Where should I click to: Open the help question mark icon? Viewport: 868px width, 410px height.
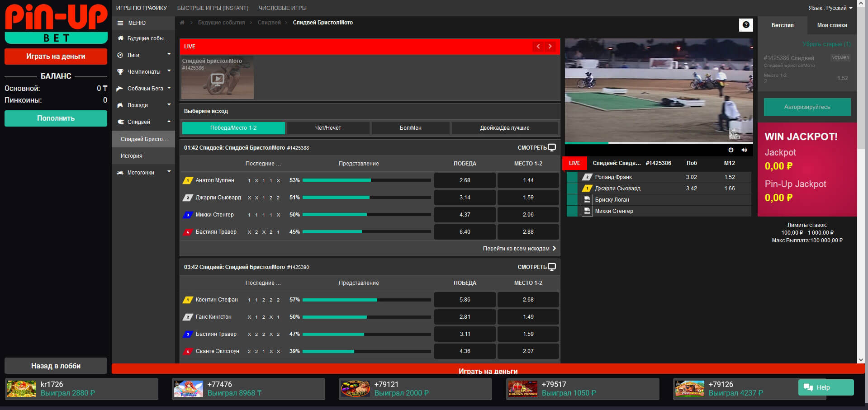(x=746, y=25)
